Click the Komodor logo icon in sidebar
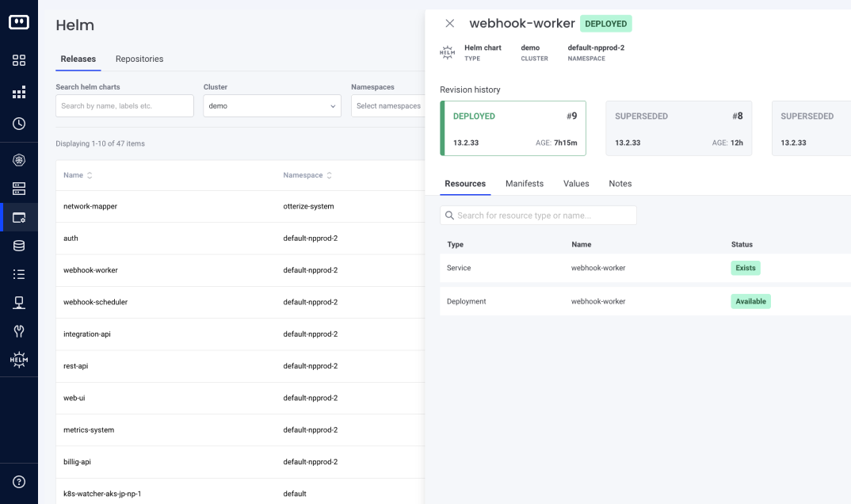The height and width of the screenshot is (504, 851). point(19,22)
